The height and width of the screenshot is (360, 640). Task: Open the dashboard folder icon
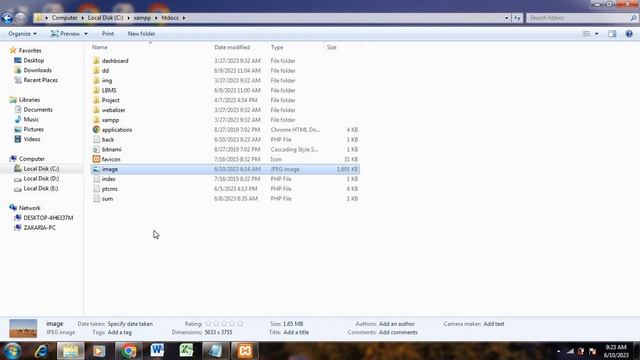coord(96,61)
